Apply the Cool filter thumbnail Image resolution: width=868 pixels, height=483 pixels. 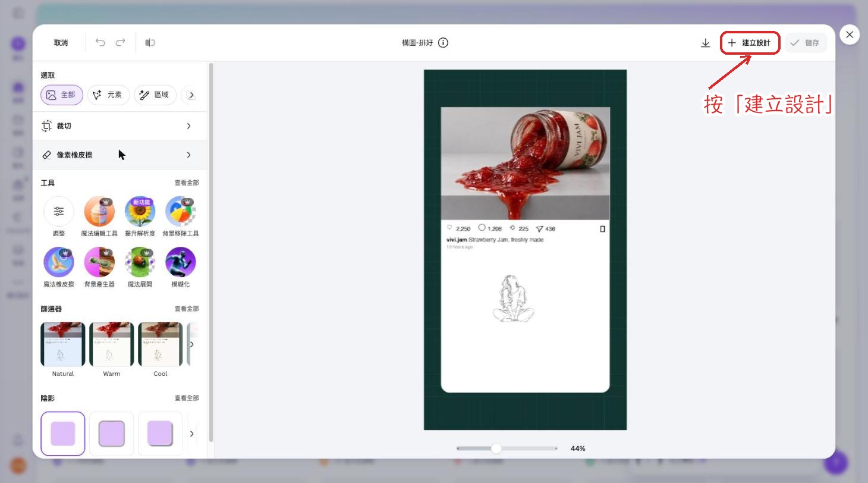pos(161,344)
